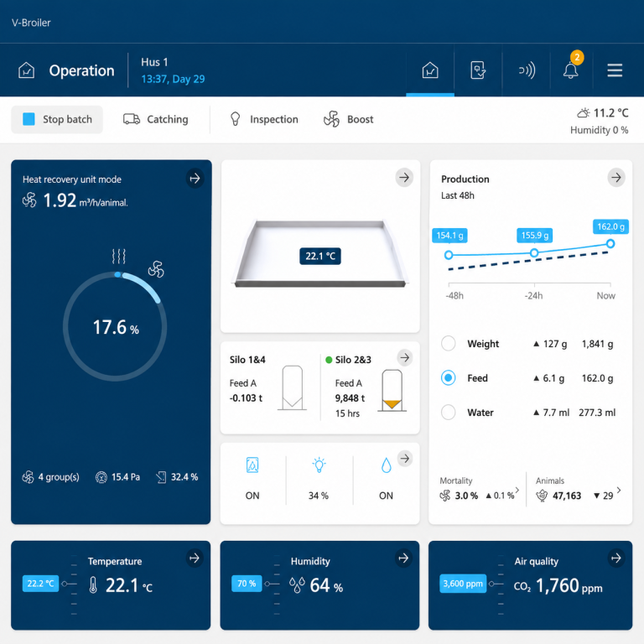Expand Mortality details chevron
The height and width of the screenshot is (644, 644).
[517, 490]
